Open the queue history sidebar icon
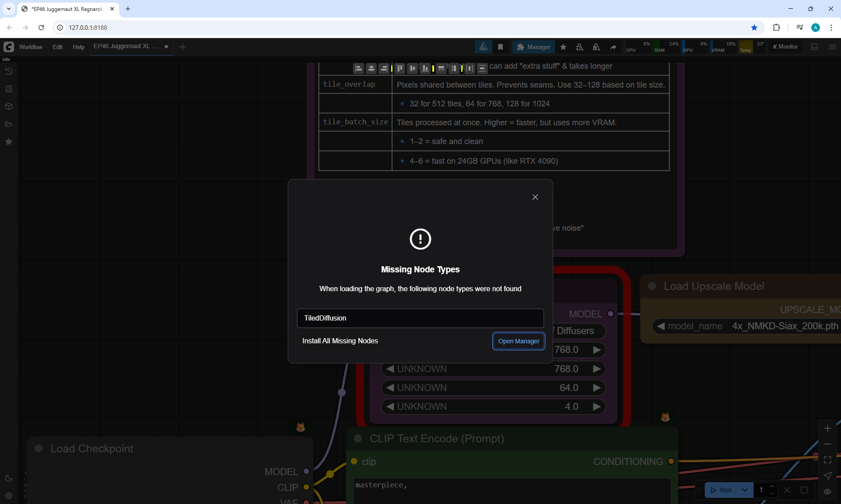Screen dimensions: 841x504 [8, 71]
